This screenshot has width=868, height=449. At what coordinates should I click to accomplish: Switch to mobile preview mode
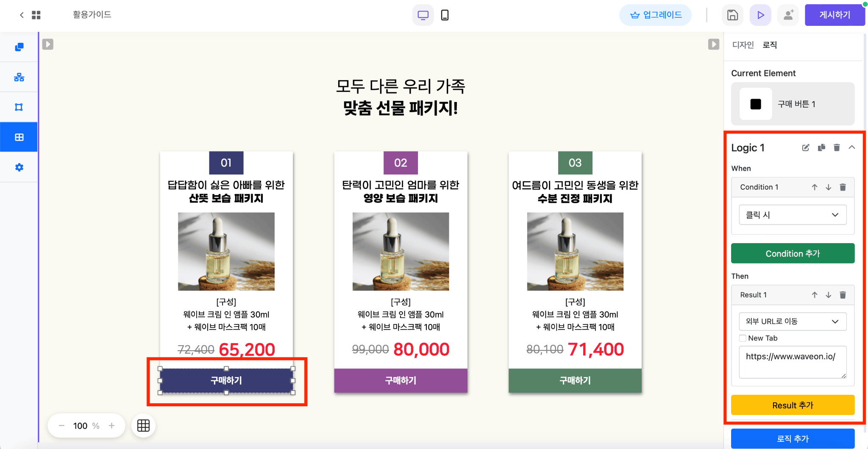point(445,15)
